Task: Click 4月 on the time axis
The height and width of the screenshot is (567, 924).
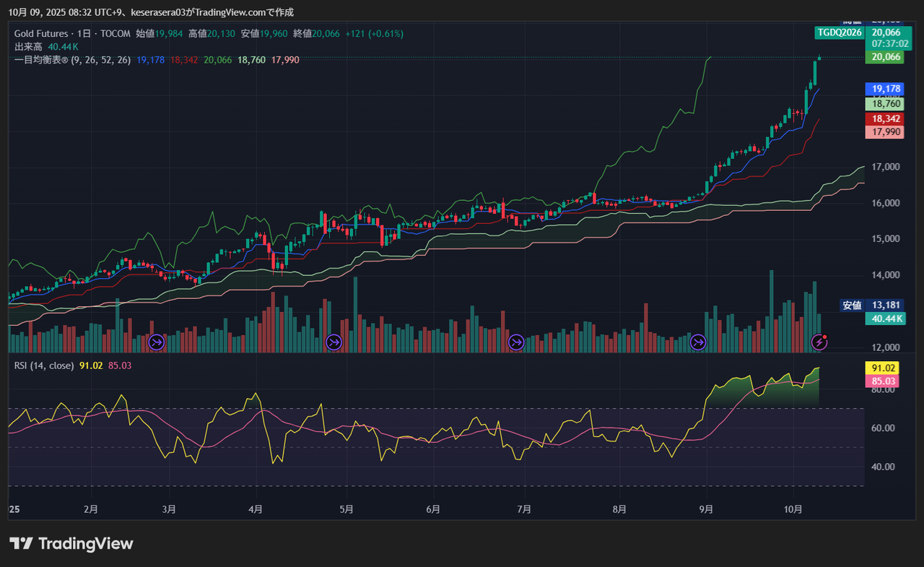Action: 255,509
